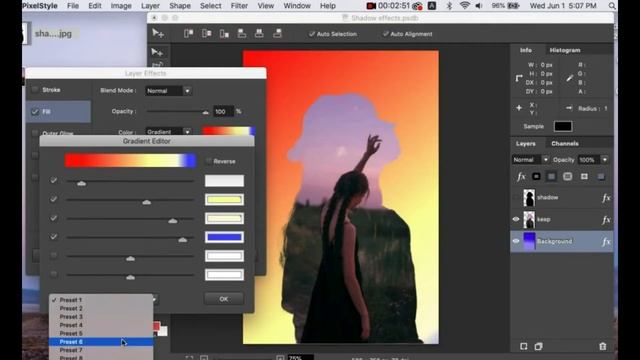Toggle Auto Selection checkbox
The height and width of the screenshot is (360, 640).
coord(312,34)
